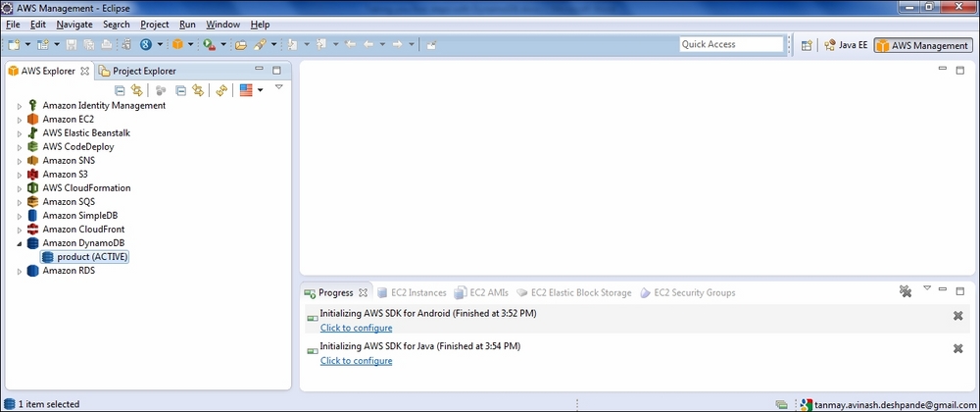Activate the AWS Management perspective button
This screenshot has height=412, width=980.
point(923,45)
